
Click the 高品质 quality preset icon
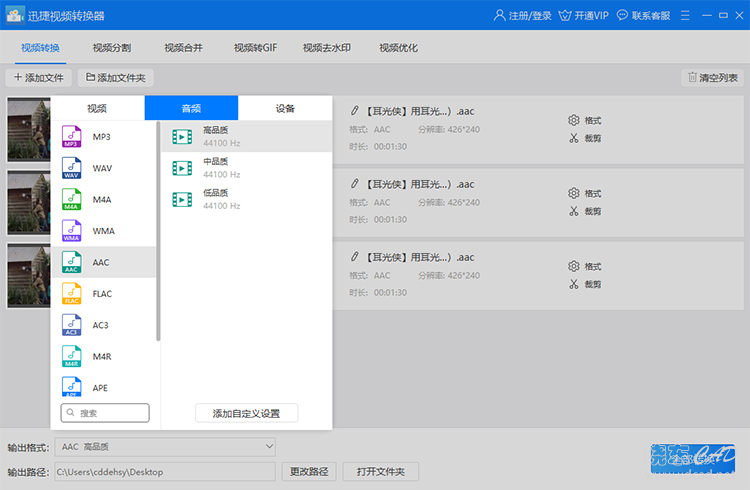(182, 137)
